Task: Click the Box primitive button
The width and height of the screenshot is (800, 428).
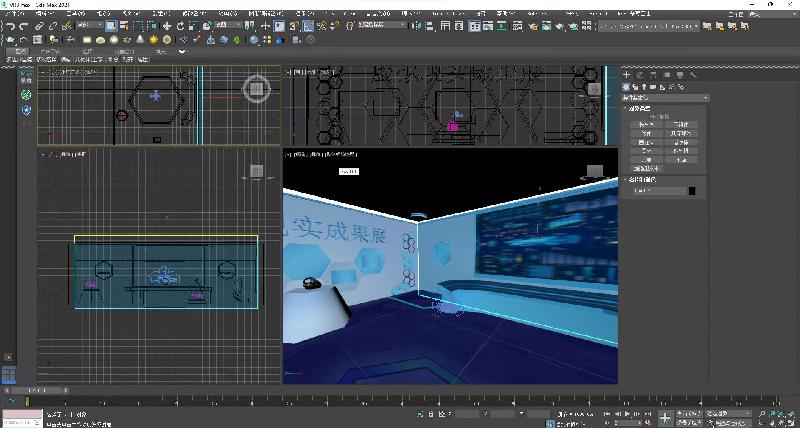Action: [x=646, y=124]
